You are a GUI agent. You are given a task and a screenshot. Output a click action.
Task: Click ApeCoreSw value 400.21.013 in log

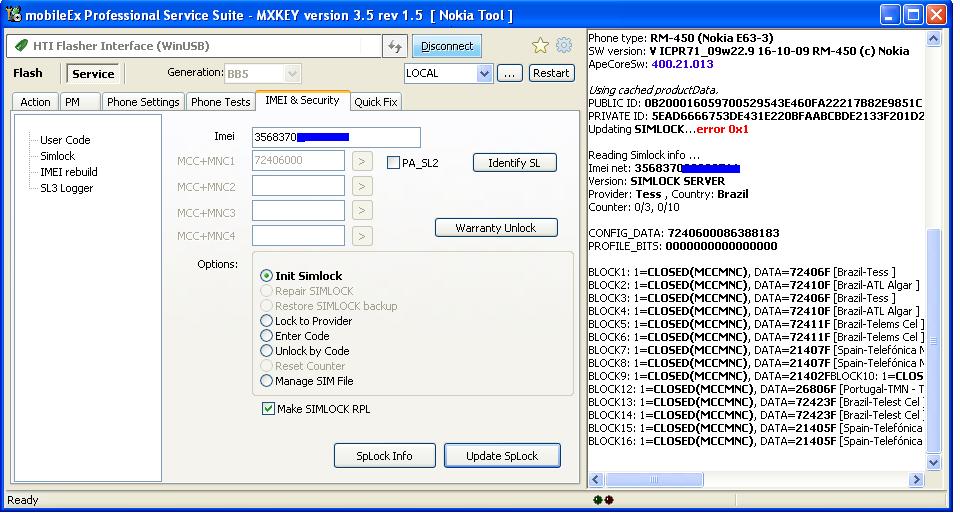pyautogui.click(x=682, y=64)
